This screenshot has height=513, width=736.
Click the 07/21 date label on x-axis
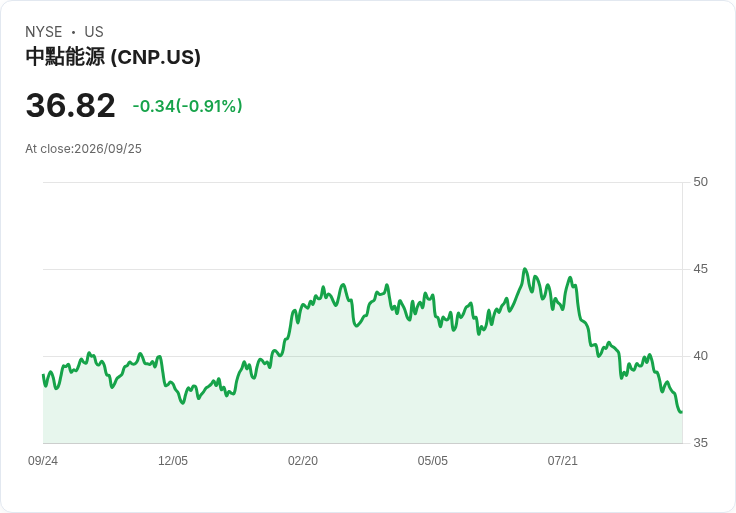[562, 461]
